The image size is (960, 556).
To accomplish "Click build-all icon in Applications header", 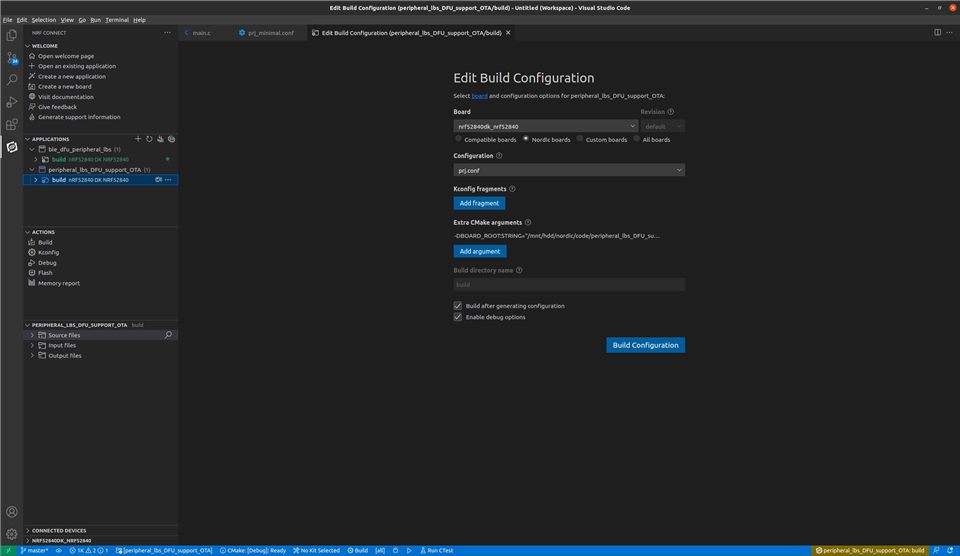I will (x=160, y=139).
